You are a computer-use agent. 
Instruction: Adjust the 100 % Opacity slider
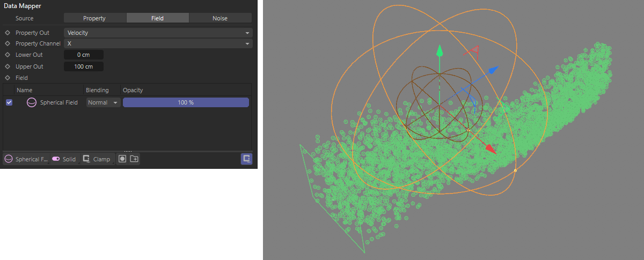(186, 102)
